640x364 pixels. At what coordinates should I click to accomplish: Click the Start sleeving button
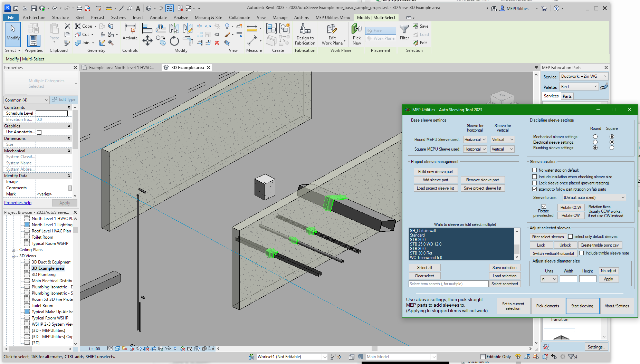[x=582, y=306]
